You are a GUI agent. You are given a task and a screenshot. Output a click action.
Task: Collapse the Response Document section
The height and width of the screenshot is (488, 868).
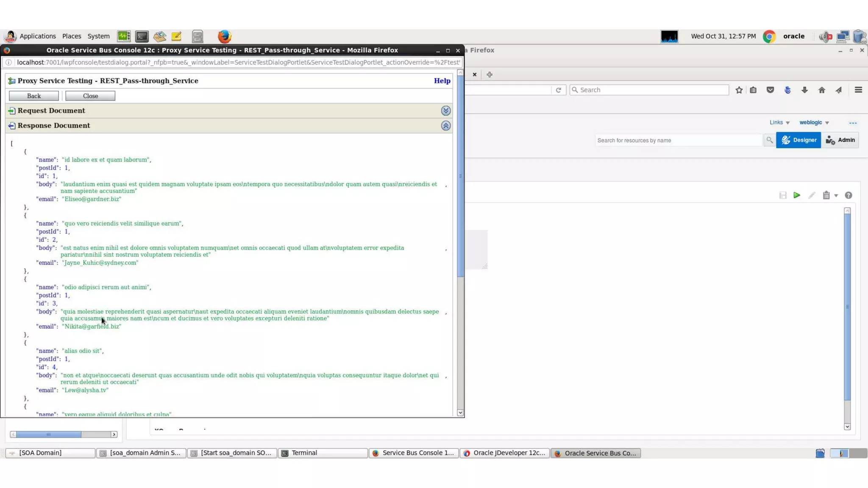pos(445,126)
